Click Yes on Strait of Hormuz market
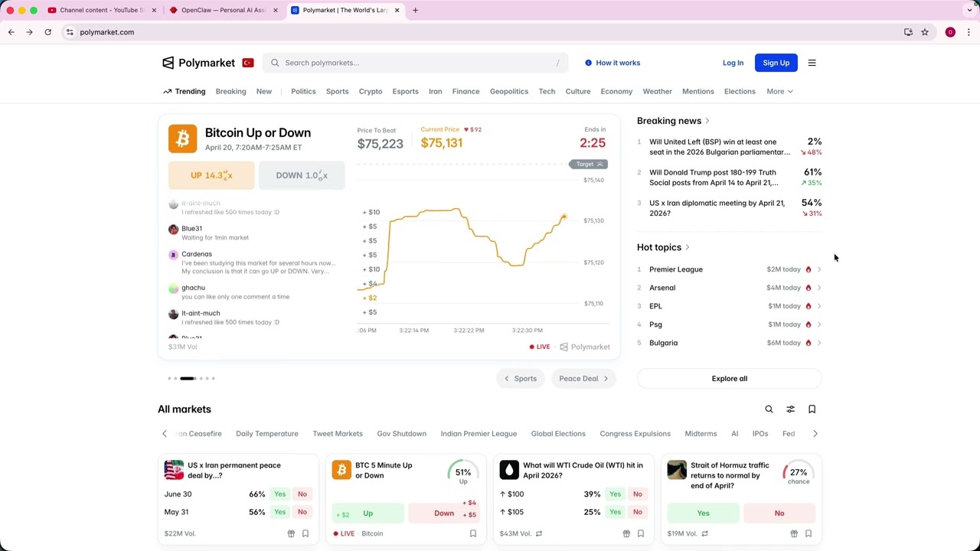The image size is (980, 551). (x=703, y=514)
